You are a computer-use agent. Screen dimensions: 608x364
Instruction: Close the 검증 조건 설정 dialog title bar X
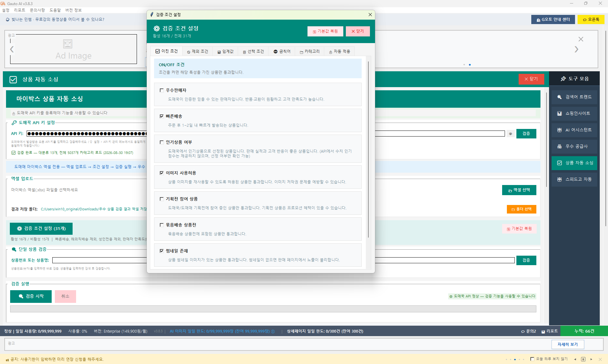point(370,15)
